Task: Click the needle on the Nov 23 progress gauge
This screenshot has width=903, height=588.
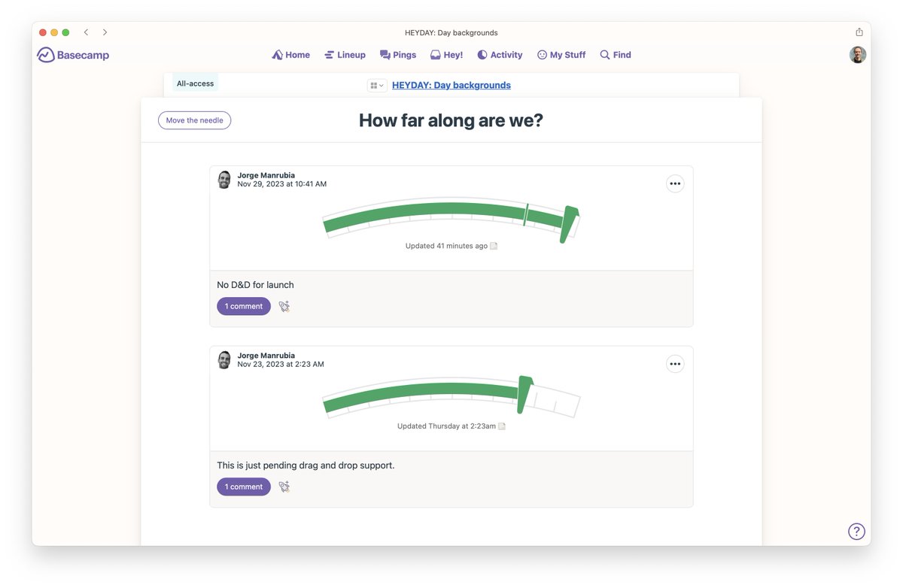Action: tap(524, 394)
